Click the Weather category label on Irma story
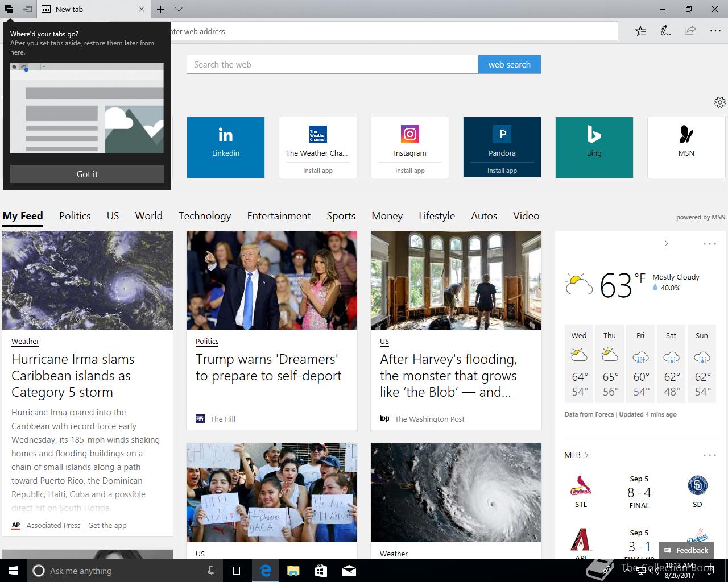The image size is (728, 582). click(25, 342)
